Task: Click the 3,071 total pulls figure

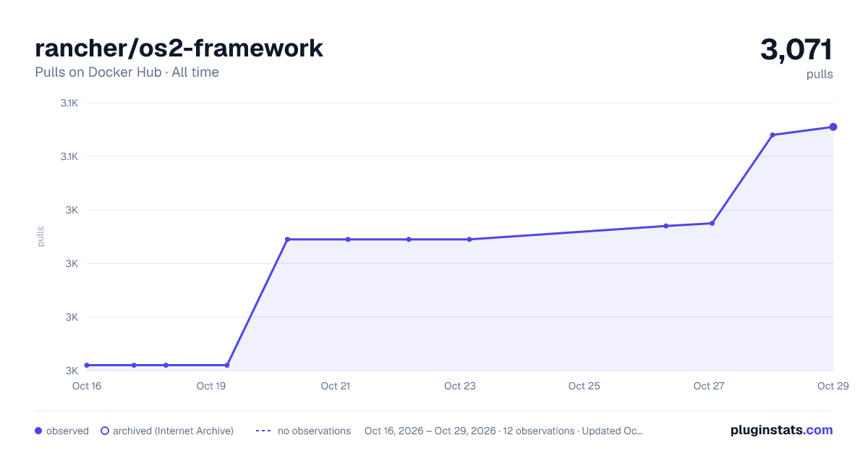Action: (x=796, y=50)
